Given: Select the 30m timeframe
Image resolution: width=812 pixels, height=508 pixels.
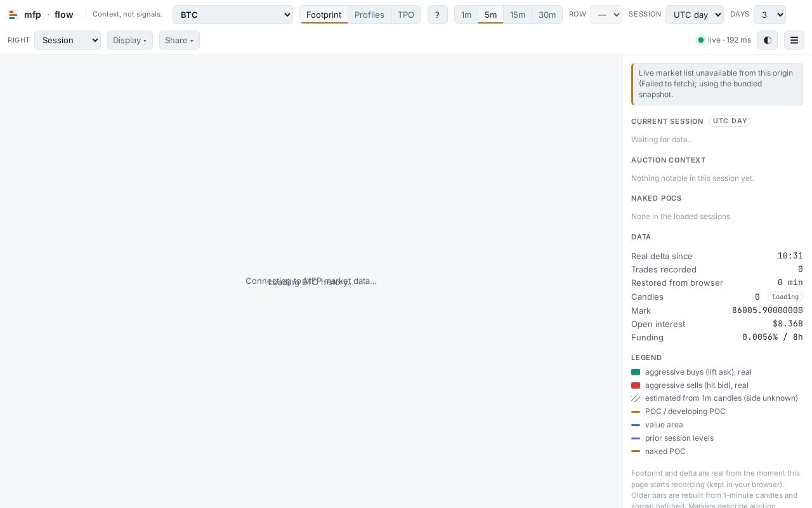Looking at the screenshot, I should tap(547, 15).
